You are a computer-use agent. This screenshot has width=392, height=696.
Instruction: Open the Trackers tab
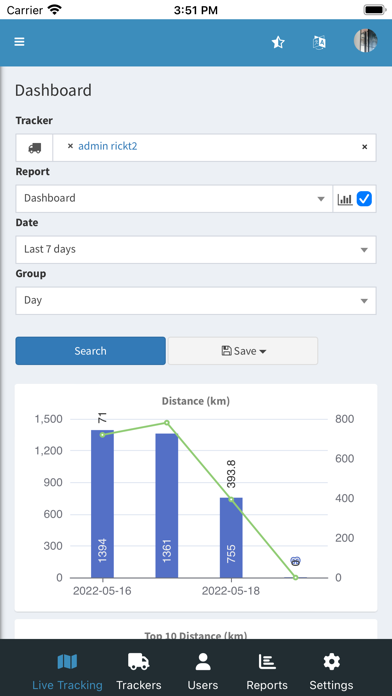[139, 671]
